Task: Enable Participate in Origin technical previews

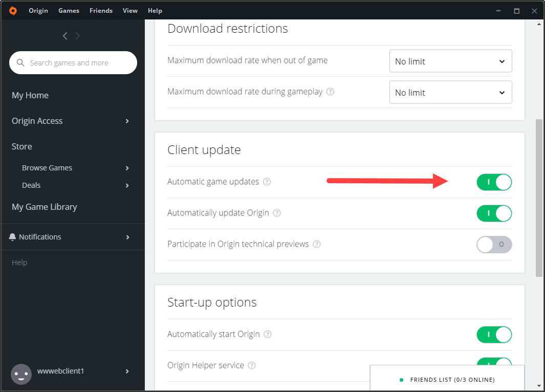Action: 494,245
